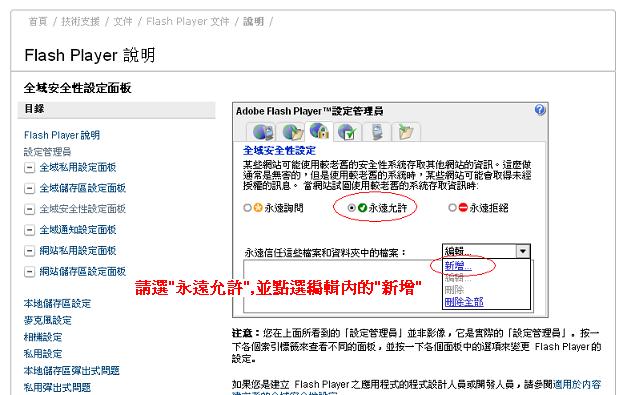Open the 全域儲存區設定面板 link
This screenshot has height=395, width=623.
point(83,188)
